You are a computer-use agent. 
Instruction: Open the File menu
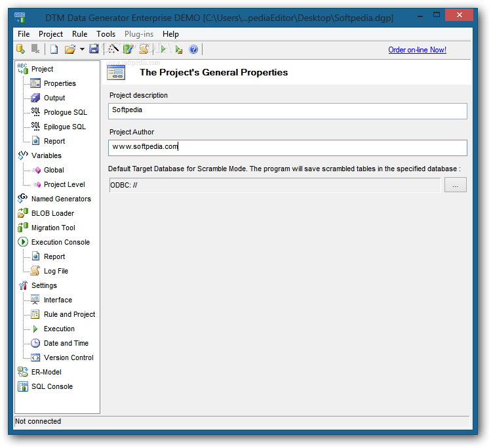(24, 34)
